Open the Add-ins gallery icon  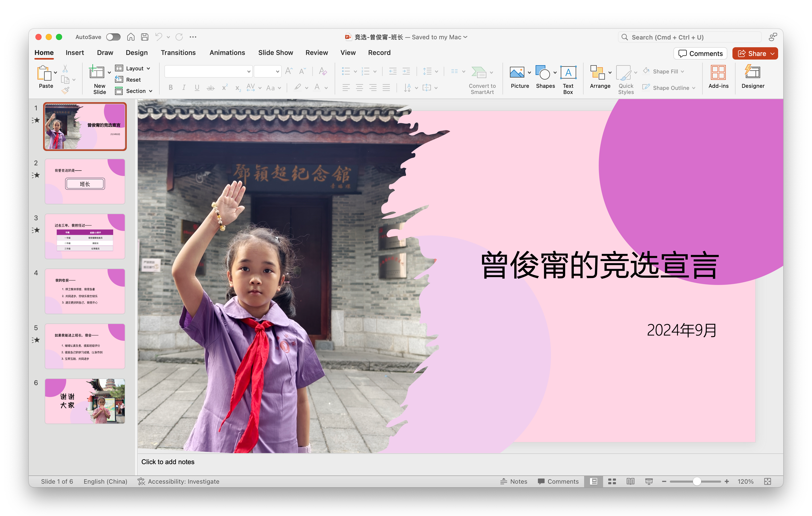tap(718, 72)
